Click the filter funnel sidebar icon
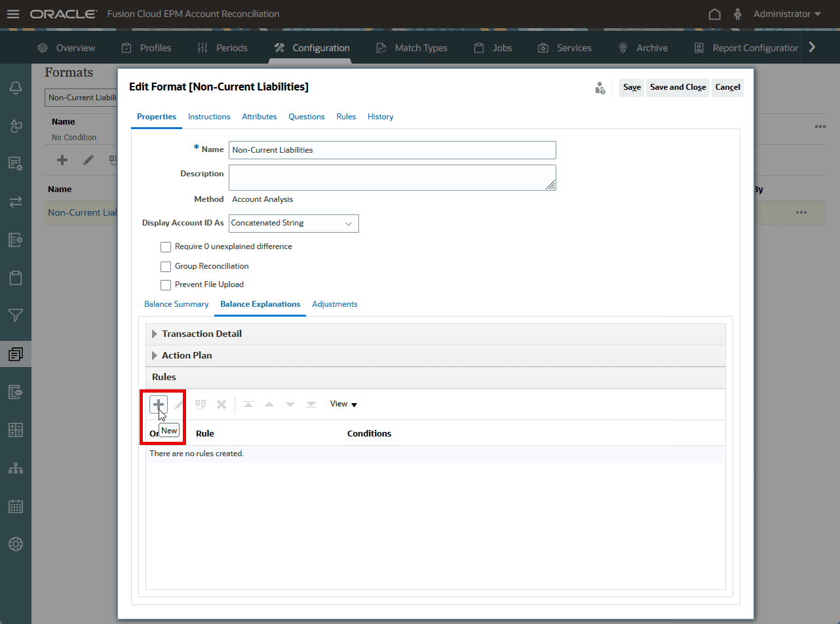Screen dimensions: 840x624 coord(16,316)
